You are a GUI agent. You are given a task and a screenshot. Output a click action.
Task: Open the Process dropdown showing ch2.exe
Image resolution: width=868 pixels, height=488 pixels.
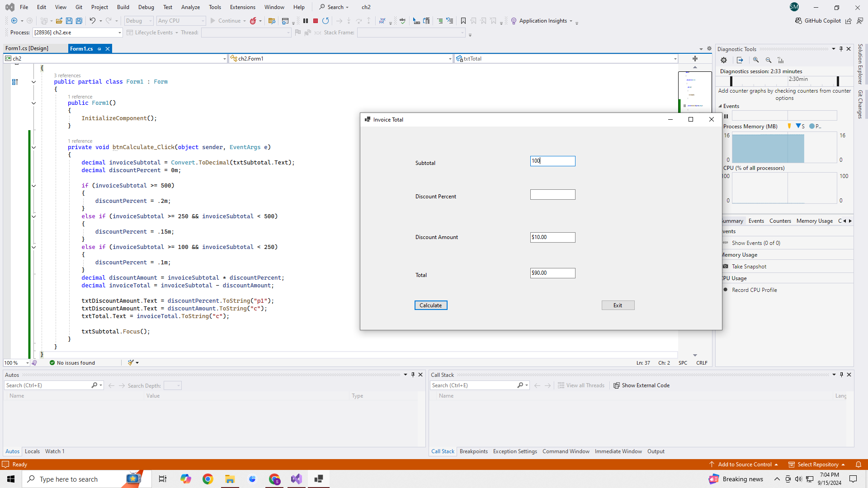[119, 33]
